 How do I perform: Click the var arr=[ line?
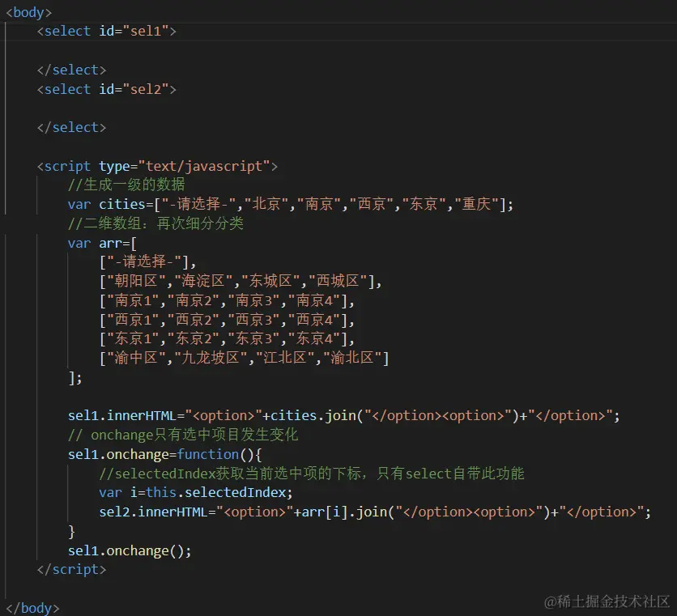point(102,243)
